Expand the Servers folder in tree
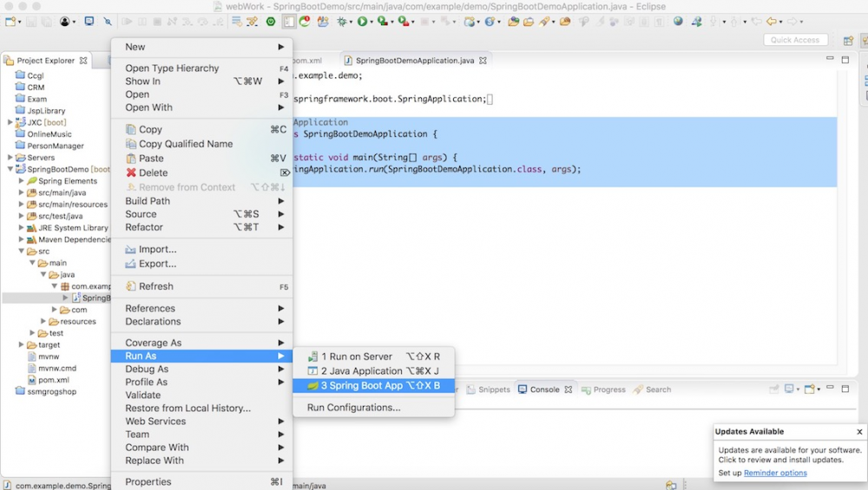868x490 pixels. coord(10,158)
